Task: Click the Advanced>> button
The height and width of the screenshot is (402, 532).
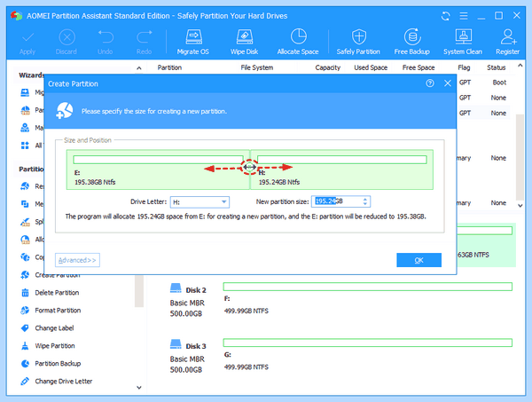Action: tap(77, 260)
